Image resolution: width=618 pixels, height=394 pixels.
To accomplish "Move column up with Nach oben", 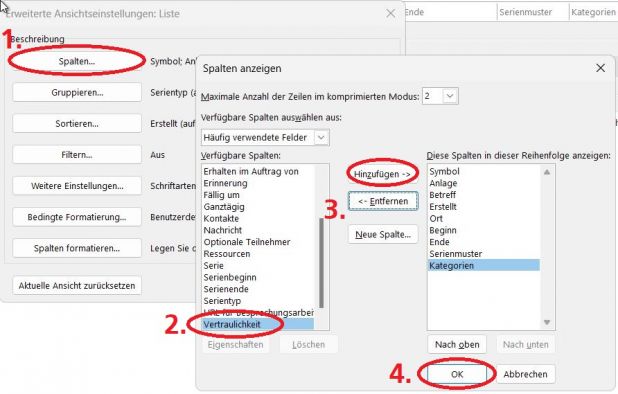I will [x=457, y=345].
